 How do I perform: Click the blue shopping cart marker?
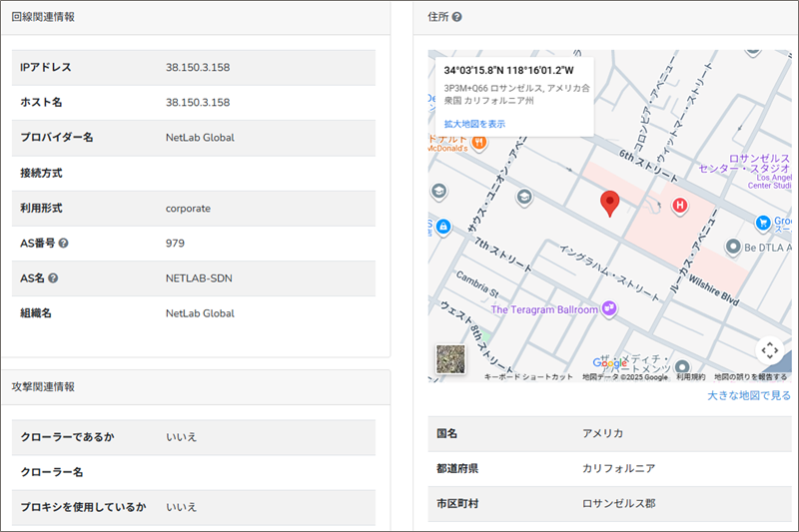click(762, 223)
